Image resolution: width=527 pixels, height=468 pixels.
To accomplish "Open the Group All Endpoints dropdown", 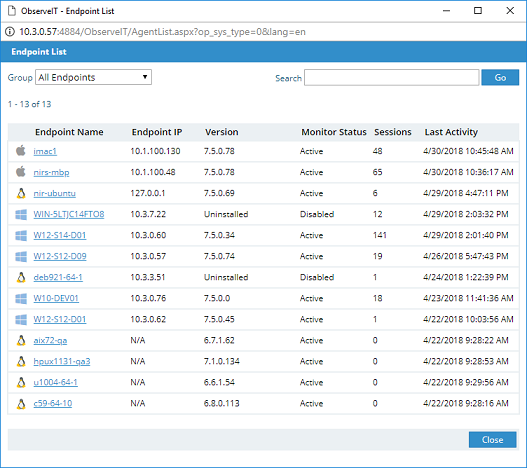I will click(x=93, y=77).
